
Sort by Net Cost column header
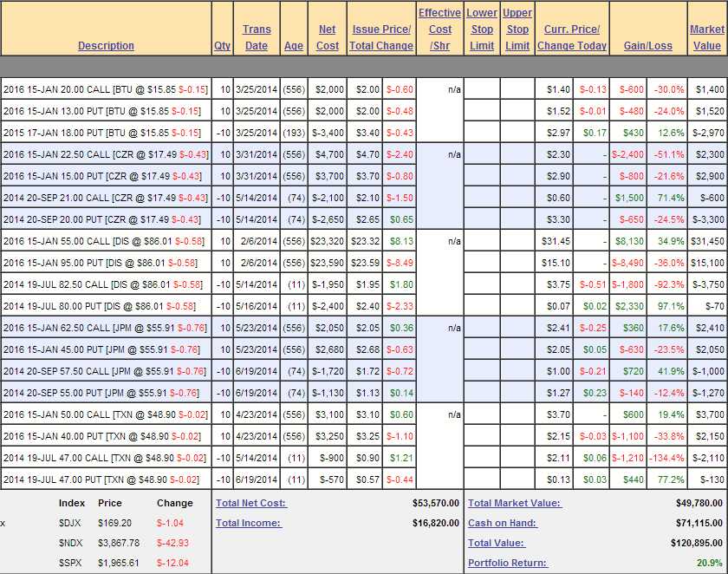(x=328, y=37)
